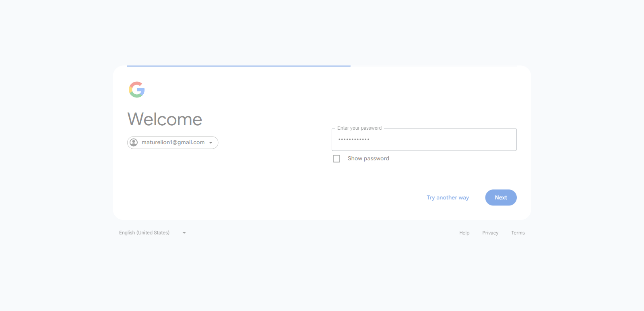This screenshot has height=311, width=644.
Task: Open the maturelion1@gmail.com account switcher
Action: [x=173, y=143]
